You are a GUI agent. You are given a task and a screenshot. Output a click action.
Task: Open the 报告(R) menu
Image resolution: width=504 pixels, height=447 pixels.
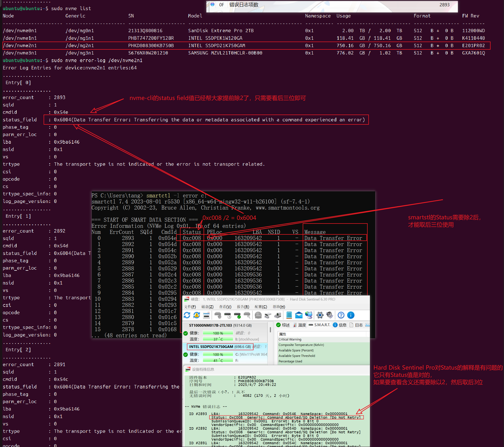243,307
